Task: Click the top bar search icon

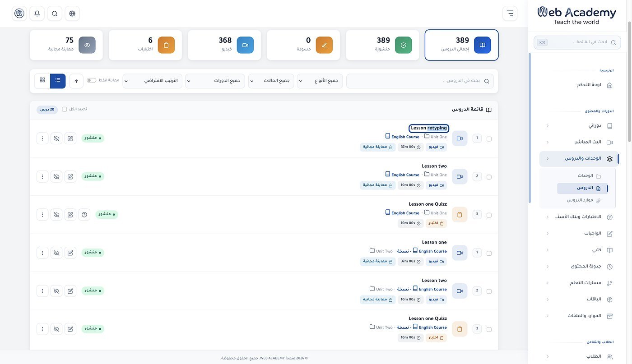Action: tap(55, 14)
